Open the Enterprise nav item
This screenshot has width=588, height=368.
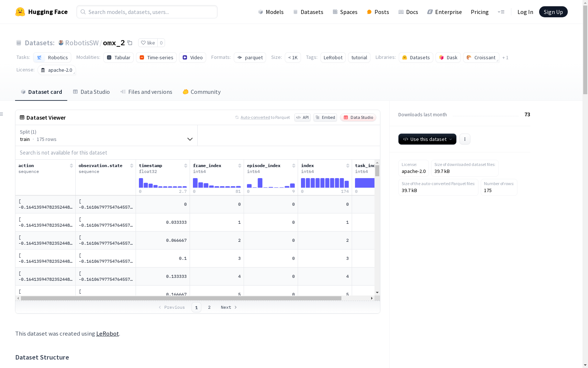pos(444,12)
